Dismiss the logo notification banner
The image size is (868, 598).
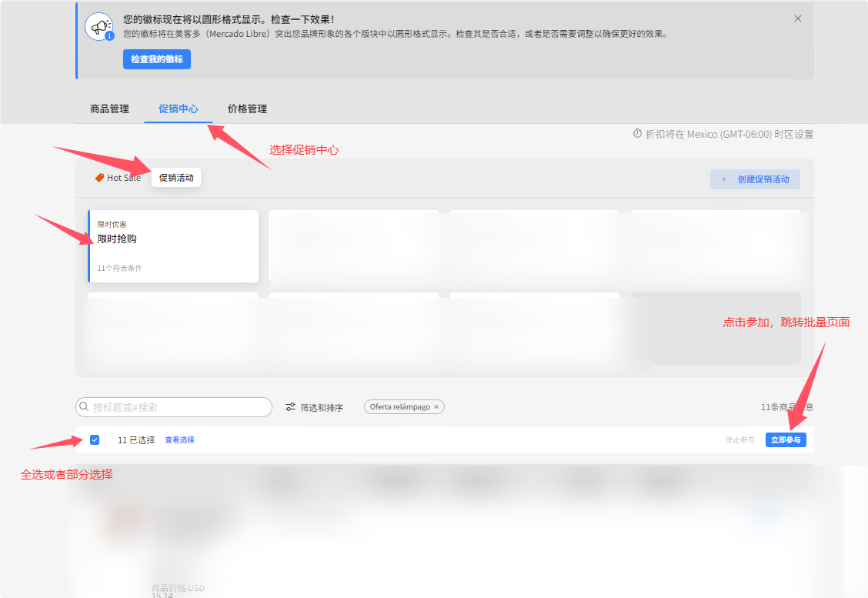coord(798,18)
